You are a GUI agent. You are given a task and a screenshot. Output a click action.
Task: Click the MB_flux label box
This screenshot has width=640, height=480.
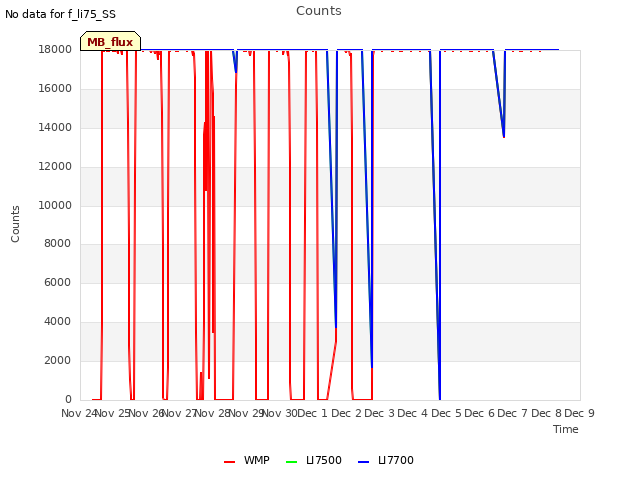click(110, 41)
